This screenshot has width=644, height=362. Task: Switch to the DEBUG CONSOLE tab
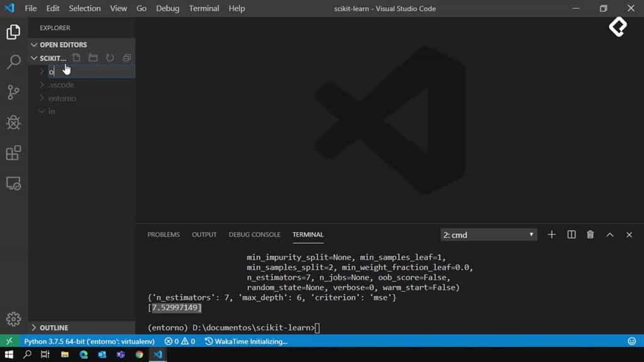(254, 234)
